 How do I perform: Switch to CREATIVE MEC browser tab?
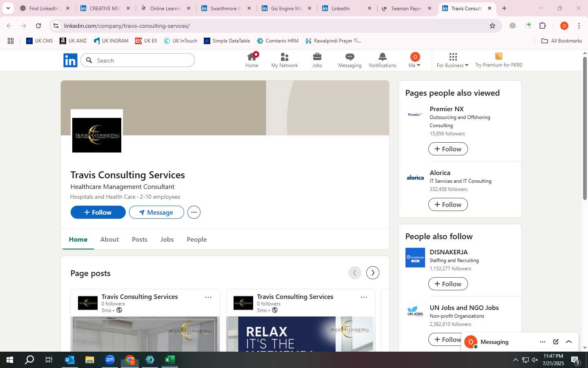tap(105, 8)
